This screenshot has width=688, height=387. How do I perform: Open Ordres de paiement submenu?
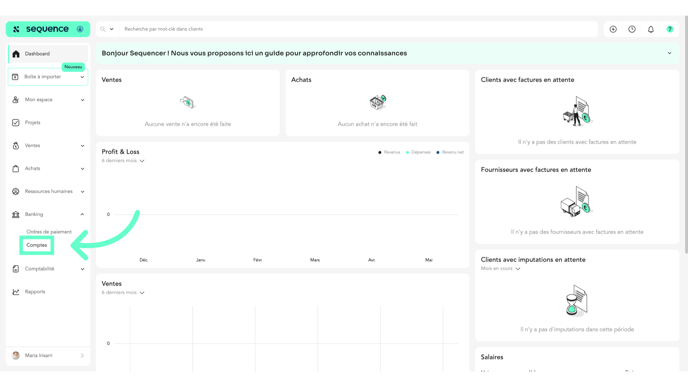(x=49, y=232)
